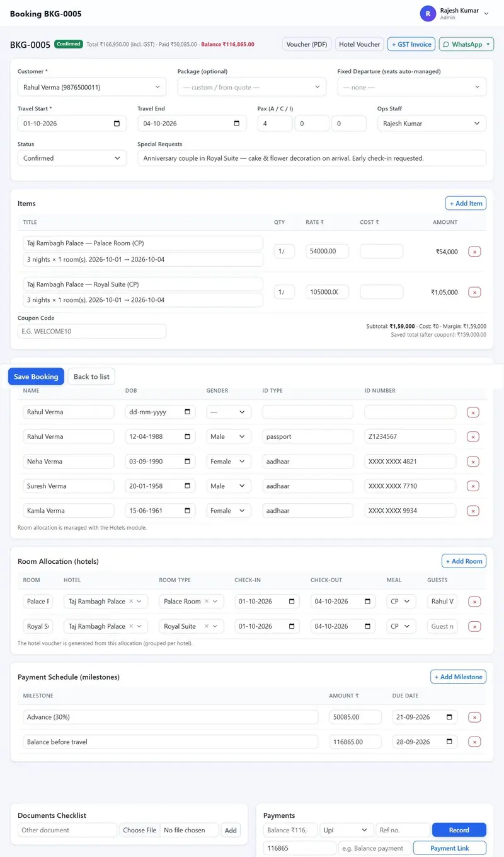Screen dimensions: 504x857
Task: Open the Package (optional) dropdown
Action: [252, 87]
